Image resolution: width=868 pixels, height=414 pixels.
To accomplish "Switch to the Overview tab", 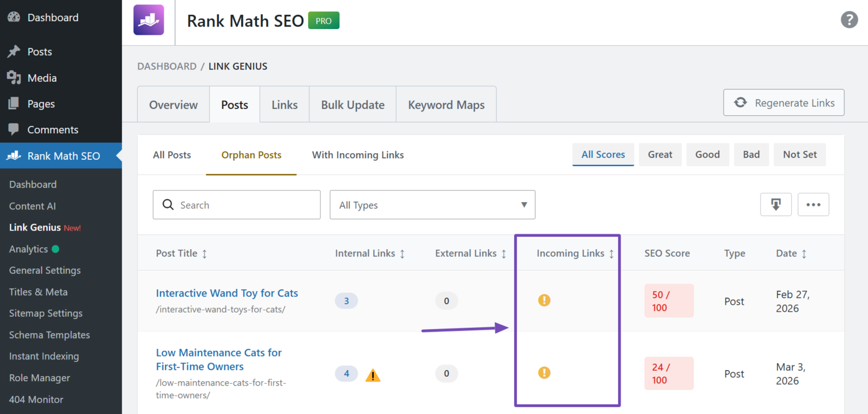I will click(x=174, y=105).
